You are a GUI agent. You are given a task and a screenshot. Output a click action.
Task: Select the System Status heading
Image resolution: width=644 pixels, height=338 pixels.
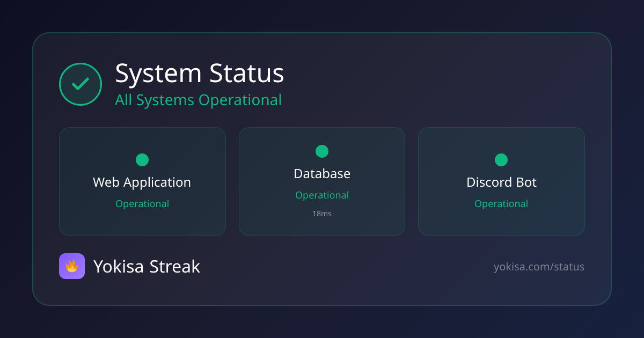pos(200,74)
